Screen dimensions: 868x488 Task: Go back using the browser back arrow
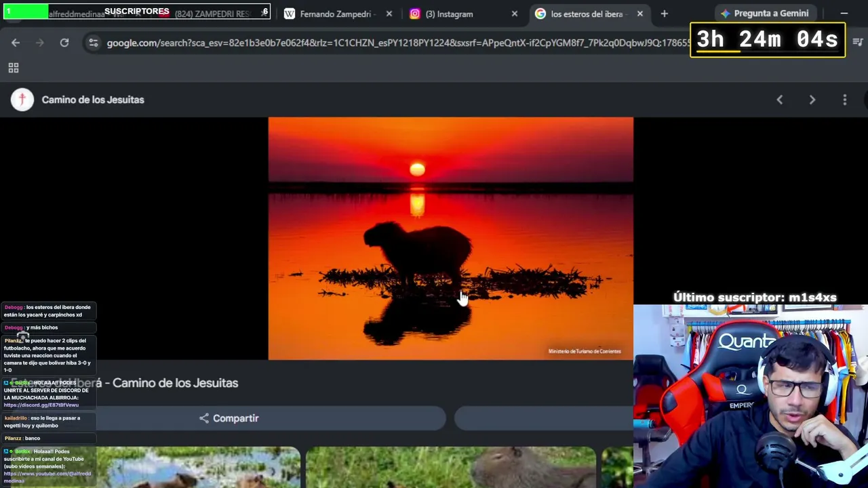click(16, 43)
